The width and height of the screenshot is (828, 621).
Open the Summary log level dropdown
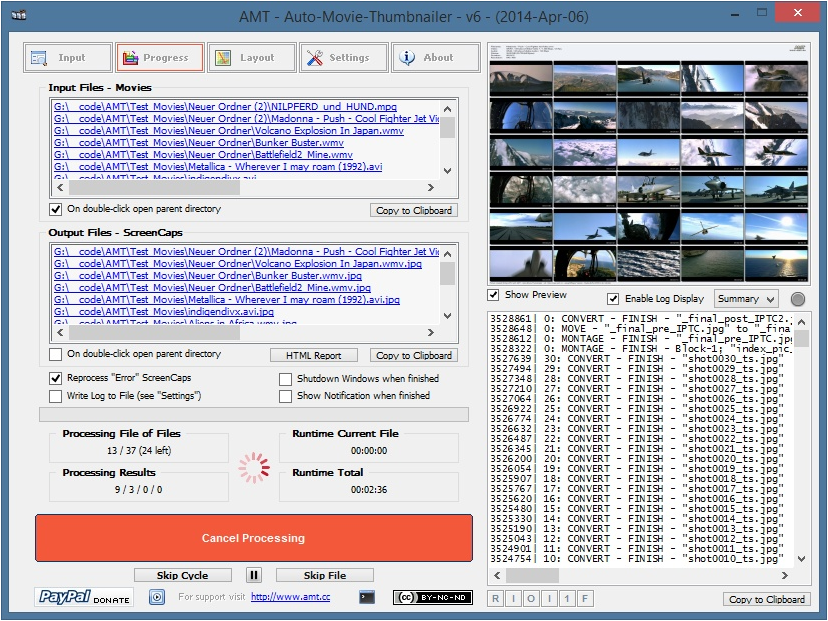coord(746,299)
